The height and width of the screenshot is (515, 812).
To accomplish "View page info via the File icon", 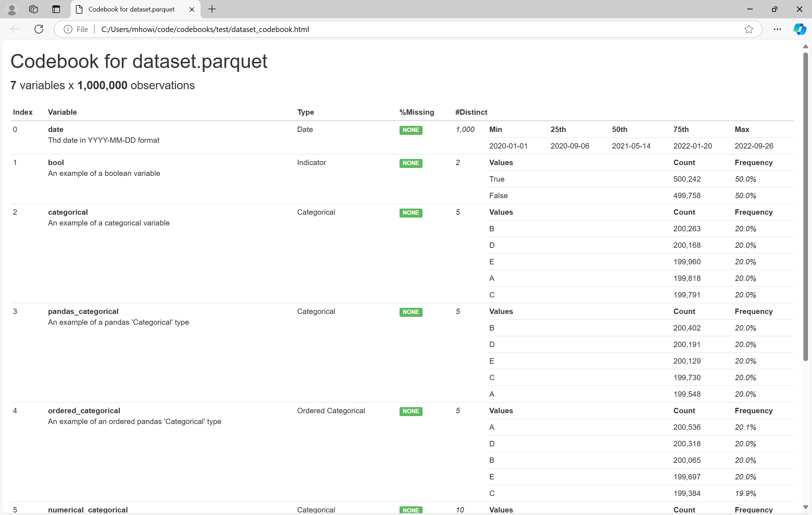I will click(x=68, y=29).
